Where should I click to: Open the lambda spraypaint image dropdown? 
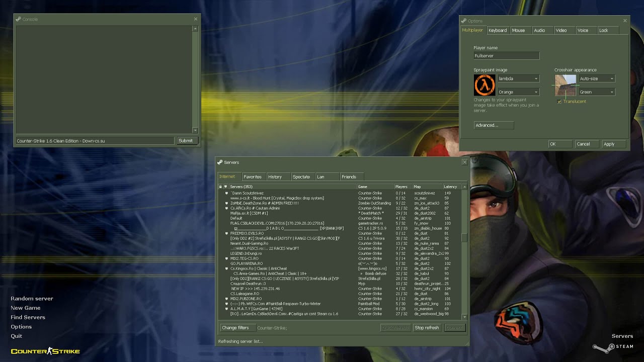518,78
